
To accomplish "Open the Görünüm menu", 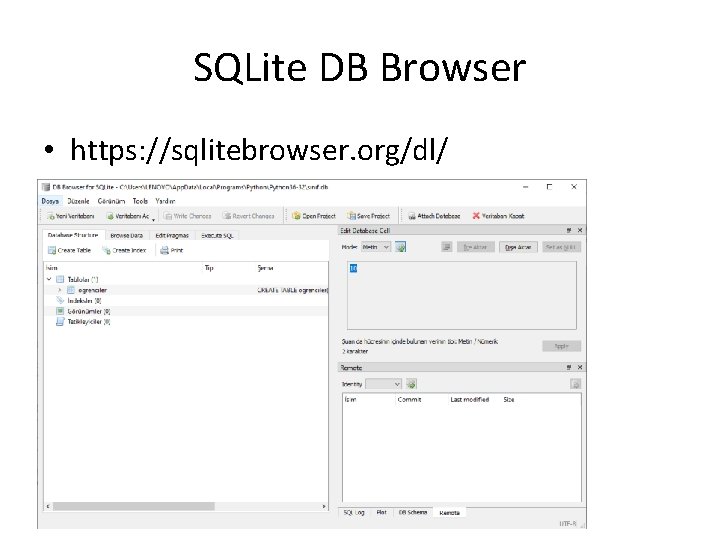I will pyautogui.click(x=111, y=201).
